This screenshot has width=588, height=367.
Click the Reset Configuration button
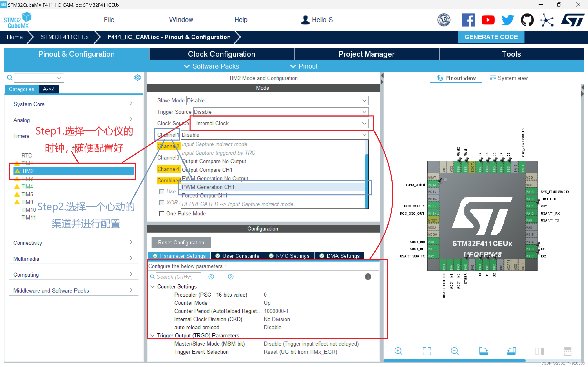[x=181, y=243]
